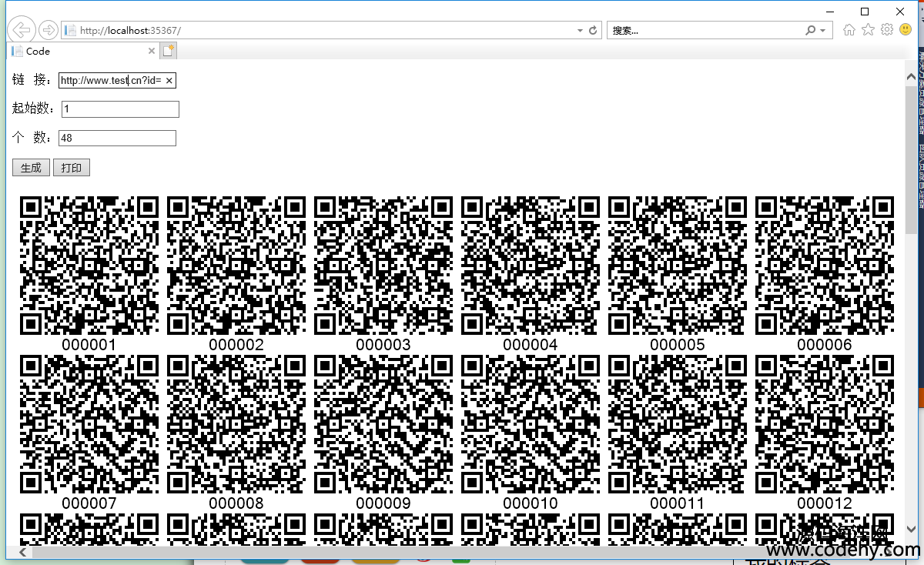Click the browser Back arrow button
The width and height of the screenshot is (924, 565).
tap(22, 30)
